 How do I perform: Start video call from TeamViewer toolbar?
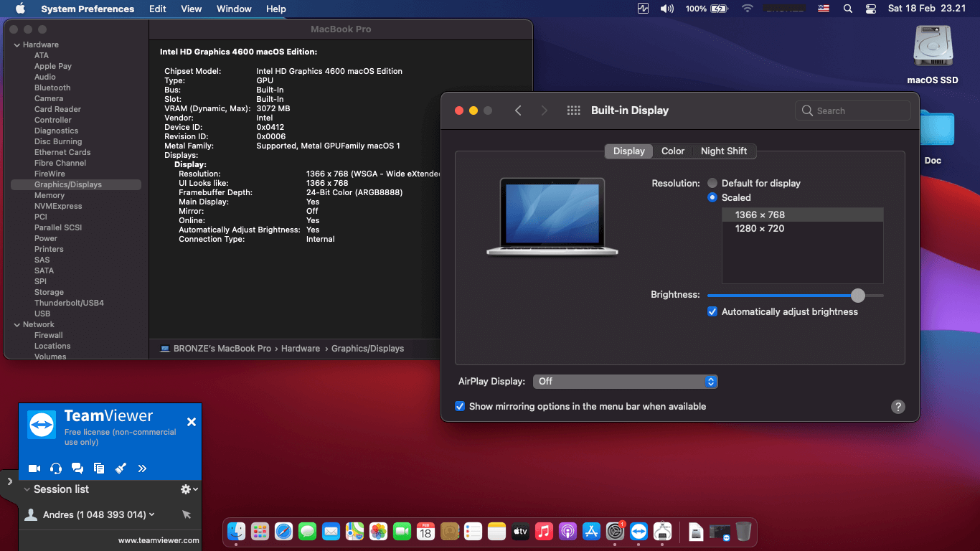tap(34, 468)
